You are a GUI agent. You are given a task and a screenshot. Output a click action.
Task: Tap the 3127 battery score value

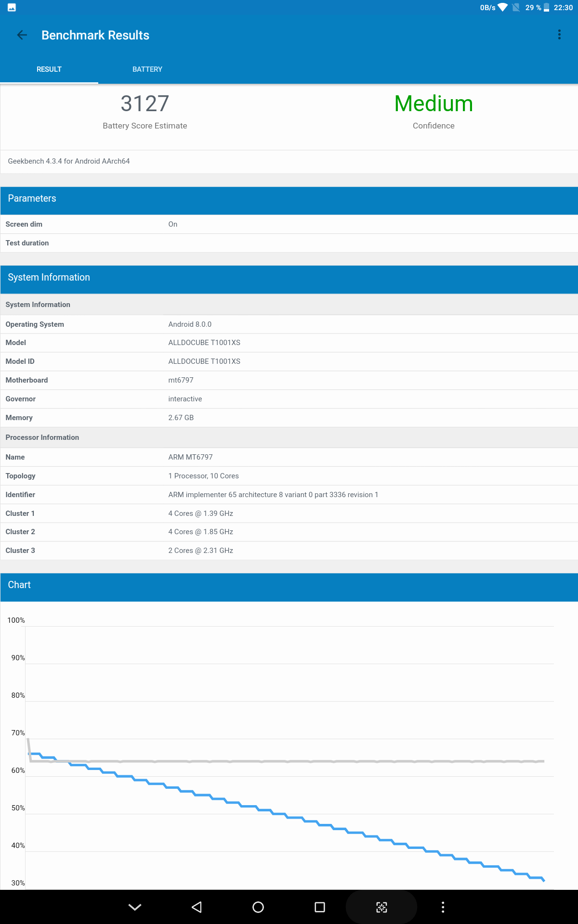pos(144,103)
